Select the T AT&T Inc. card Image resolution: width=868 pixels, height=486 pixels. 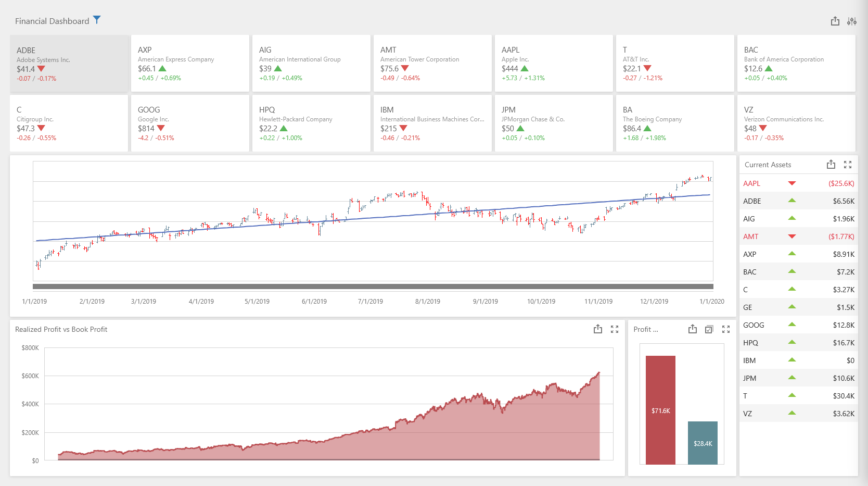coord(674,64)
